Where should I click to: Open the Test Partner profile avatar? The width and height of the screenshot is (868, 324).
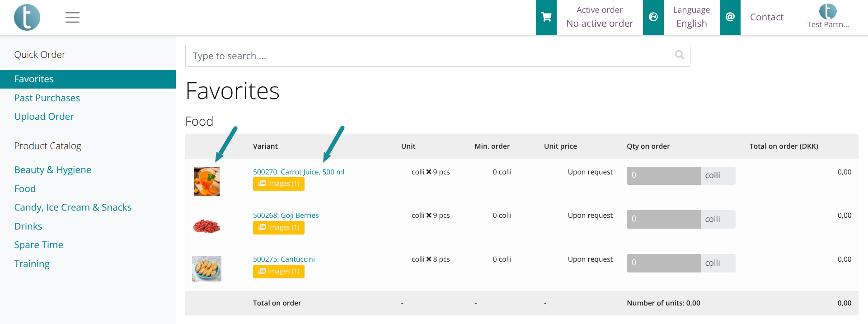coord(827,12)
